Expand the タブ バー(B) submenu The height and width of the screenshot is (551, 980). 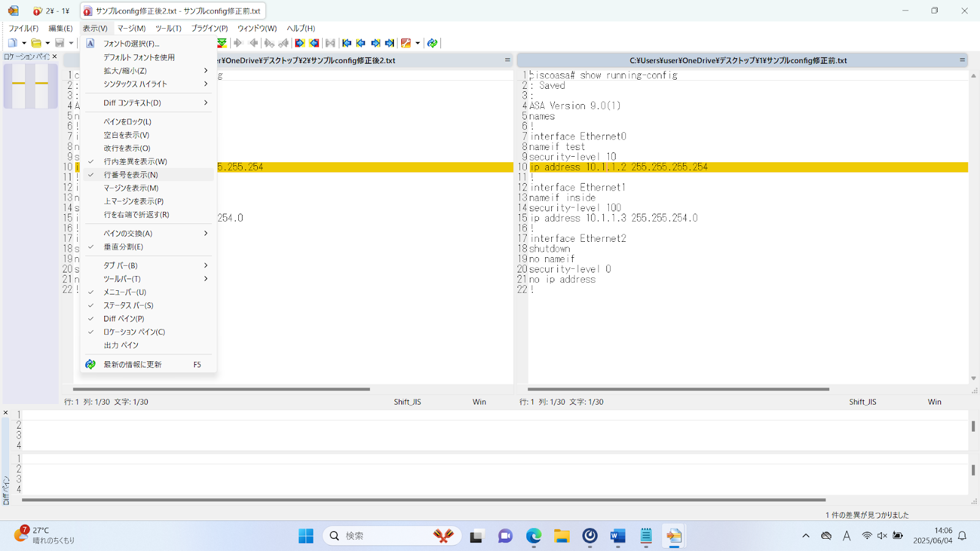tap(148, 265)
